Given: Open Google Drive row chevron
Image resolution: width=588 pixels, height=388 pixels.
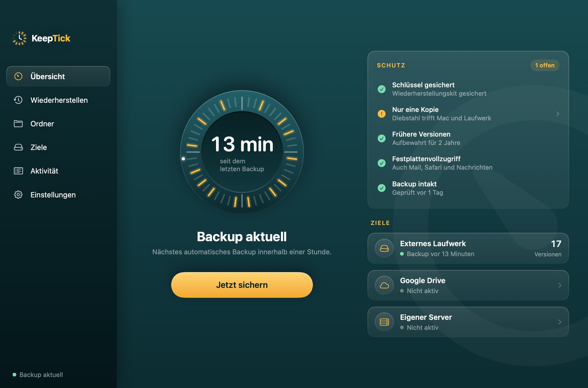Looking at the screenshot, I should pos(559,285).
